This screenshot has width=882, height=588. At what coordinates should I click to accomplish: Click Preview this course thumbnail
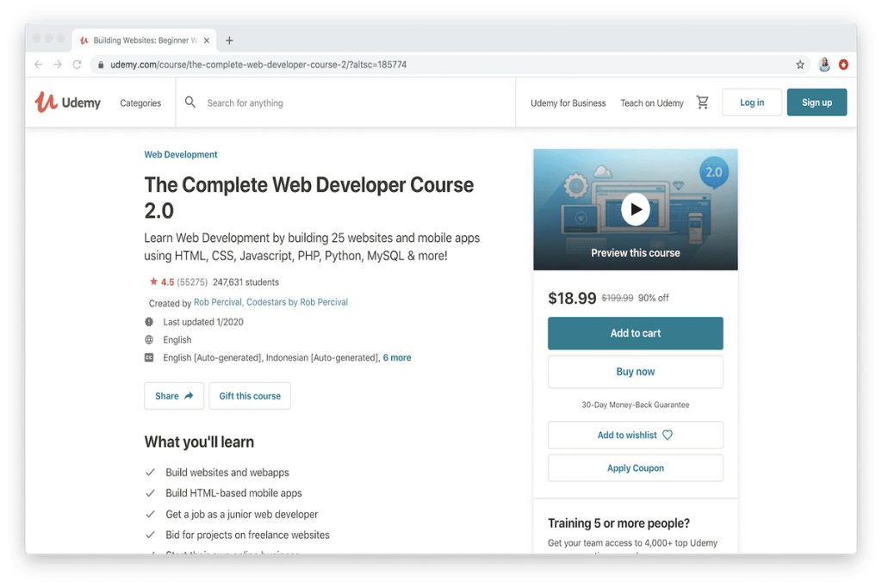pyautogui.click(x=636, y=210)
